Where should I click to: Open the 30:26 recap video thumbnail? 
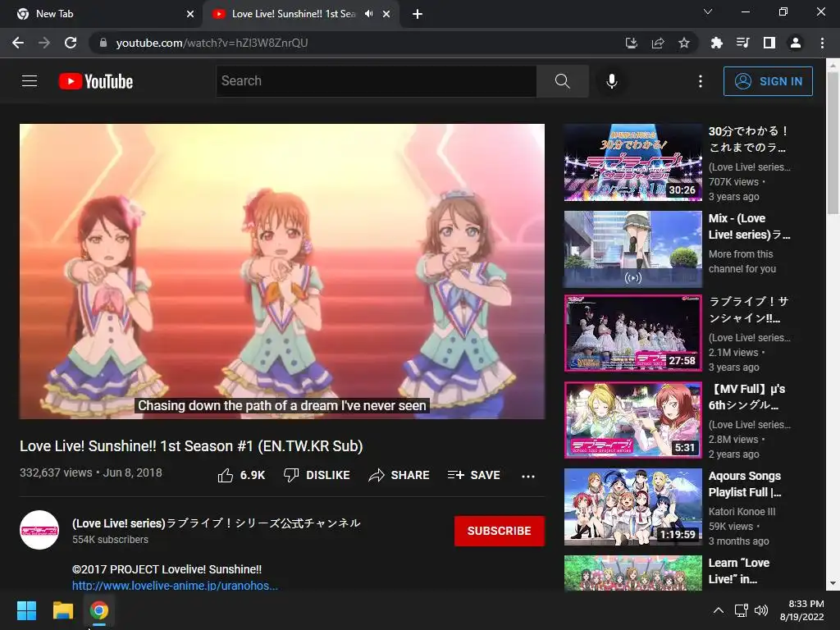pos(632,162)
